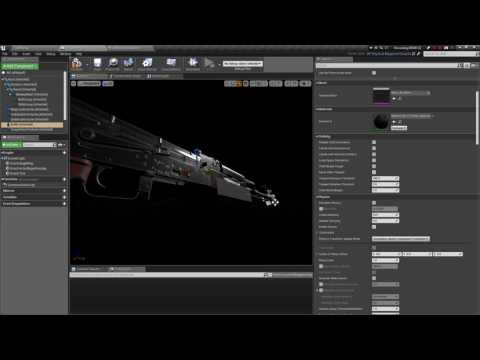This screenshot has width=480, height=360.
Task: Click the Skeletal Mesh asset thumbnail
Action: pos(381,96)
